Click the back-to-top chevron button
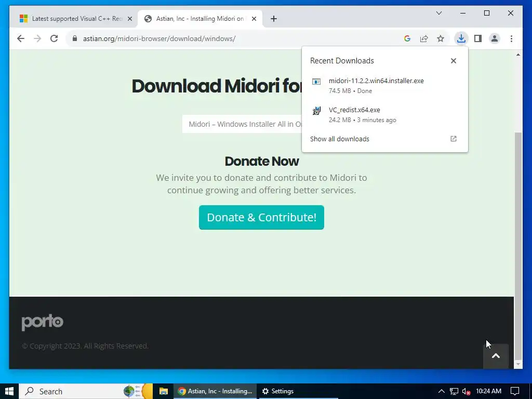Image resolution: width=532 pixels, height=399 pixels. (496, 356)
